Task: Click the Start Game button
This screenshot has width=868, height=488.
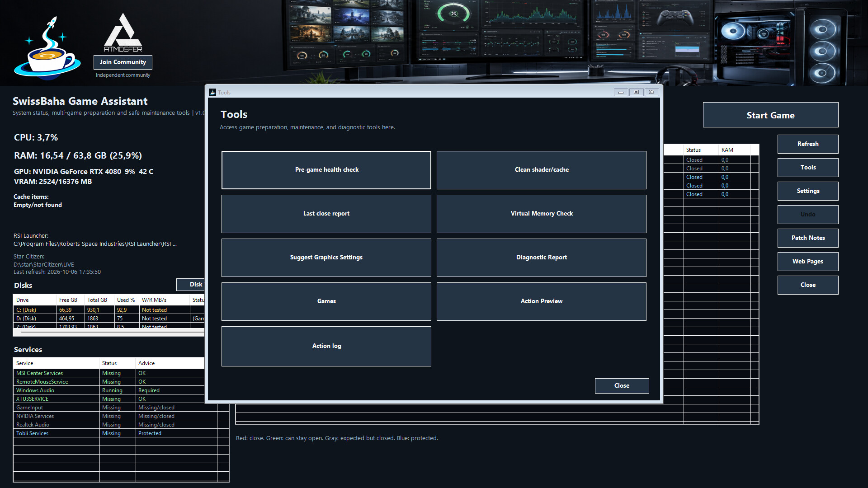Action: tap(770, 115)
